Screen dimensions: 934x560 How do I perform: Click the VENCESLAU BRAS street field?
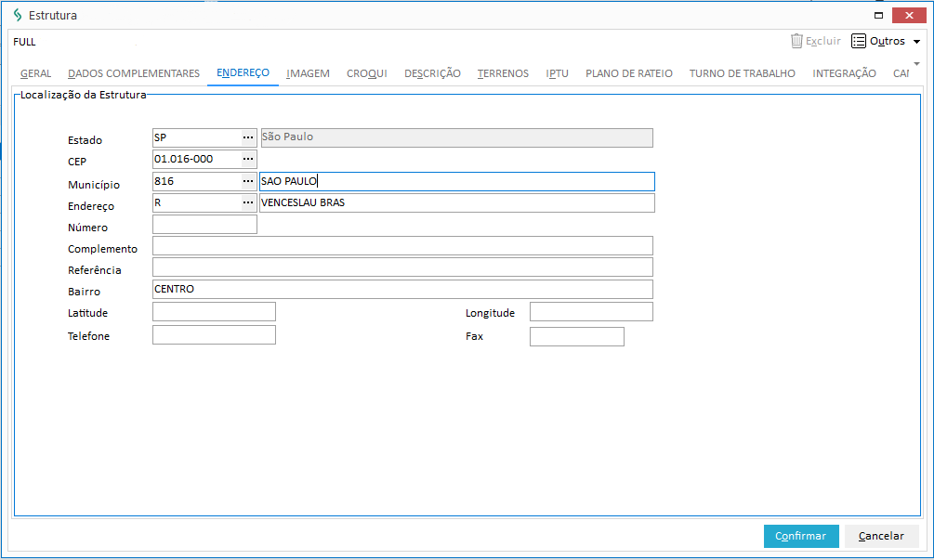tap(457, 203)
